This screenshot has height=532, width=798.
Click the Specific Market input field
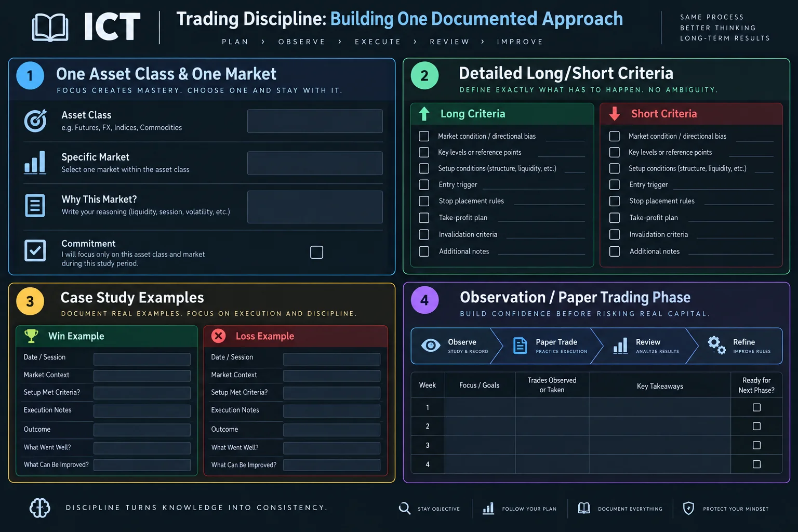click(315, 163)
